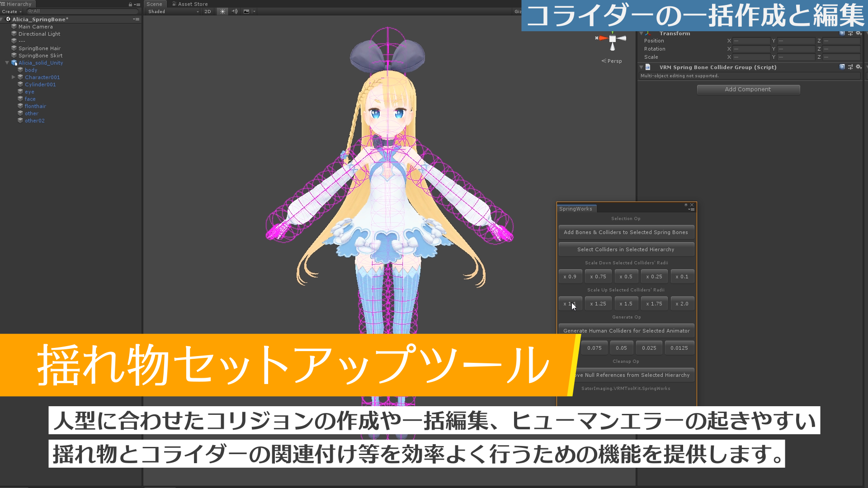
Task: Toggle 2D mode in the Scene view
Action: point(208,11)
